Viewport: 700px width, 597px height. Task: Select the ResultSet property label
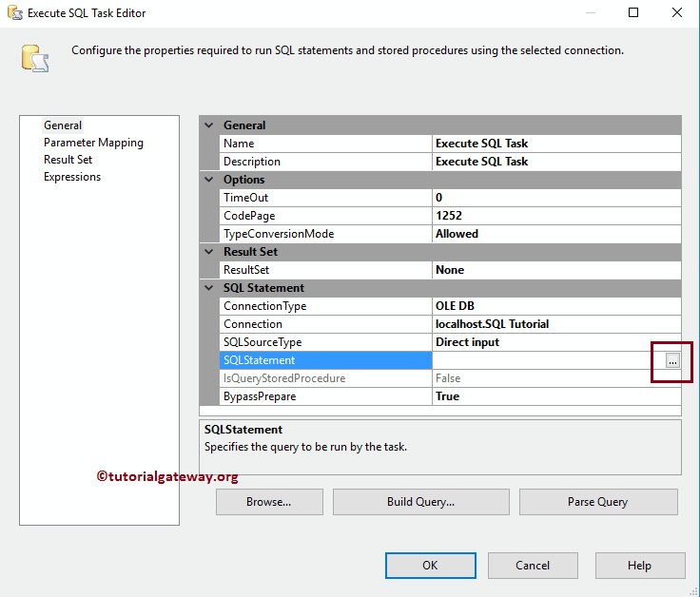pos(325,270)
